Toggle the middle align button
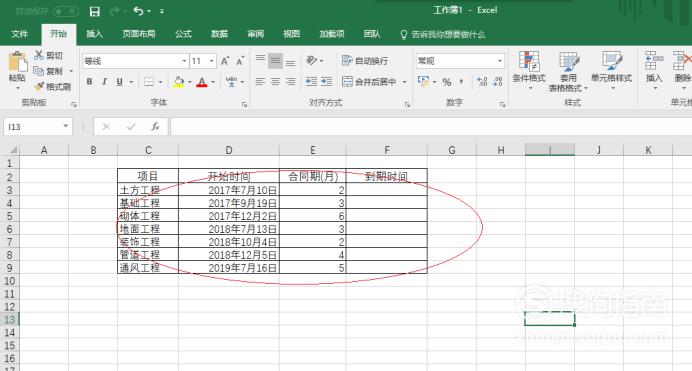The height and width of the screenshot is (371, 692). 275,60
